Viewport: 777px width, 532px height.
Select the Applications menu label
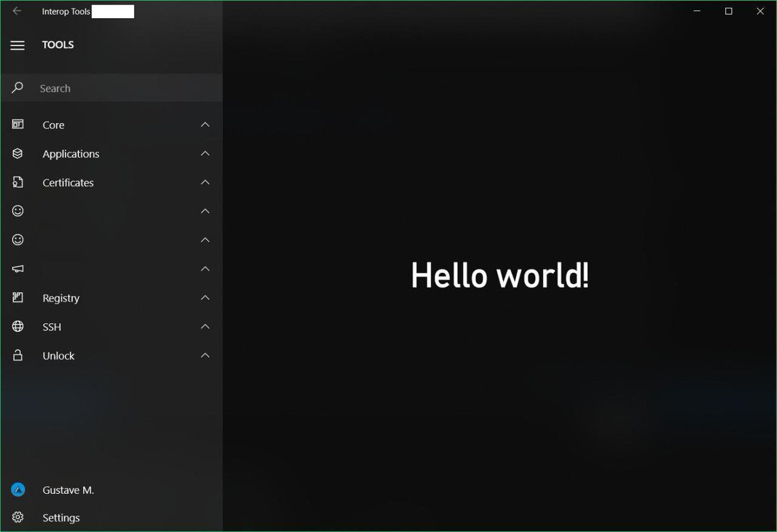tap(71, 154)
